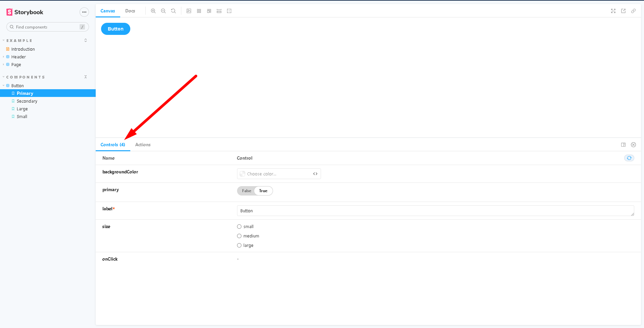Expand the Page tree item
The width and height of the screenshot is (644, 328).
point(16,65)
